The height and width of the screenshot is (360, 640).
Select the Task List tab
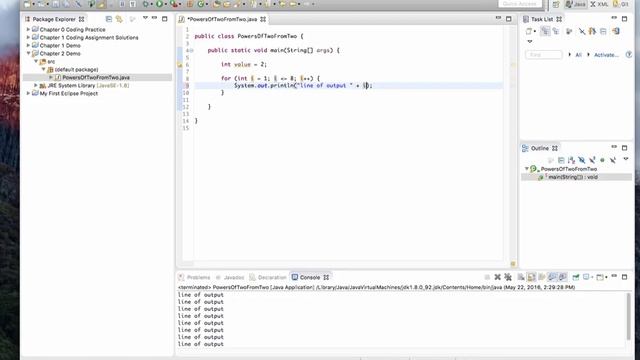coord(542,19)
